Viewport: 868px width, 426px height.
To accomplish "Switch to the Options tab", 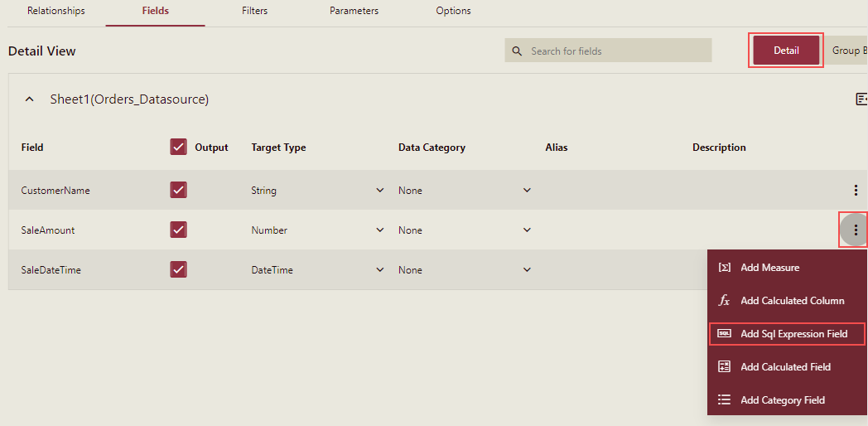I will tap(453, 11).
